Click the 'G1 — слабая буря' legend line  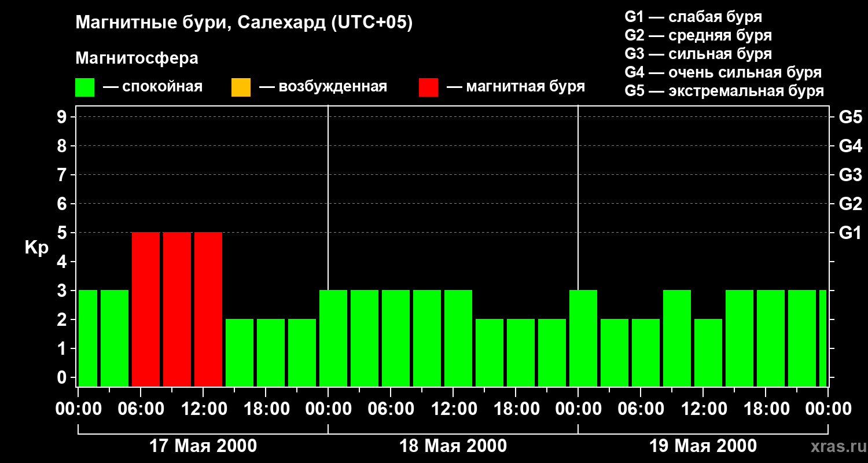(x=693, y=17)
